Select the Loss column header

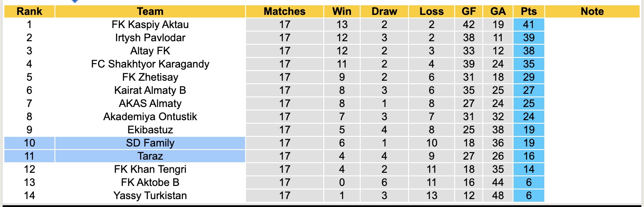pyautogui.click(x=431, y=11)
